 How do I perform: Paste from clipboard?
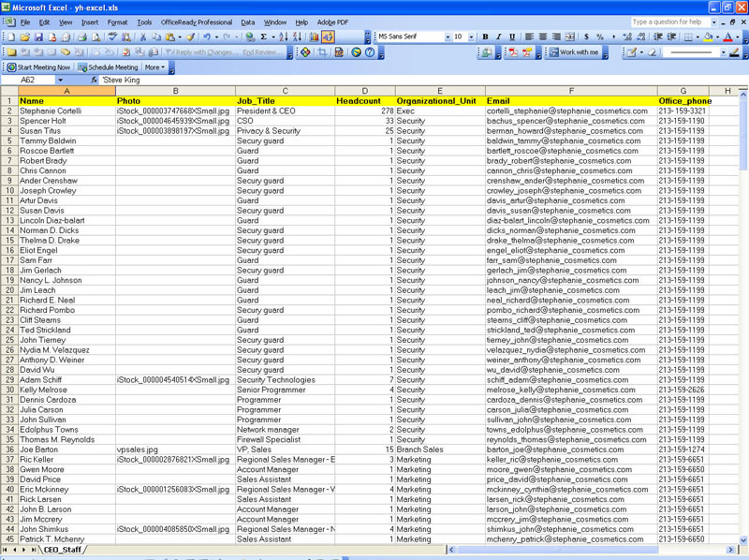[x=170, y=37]
